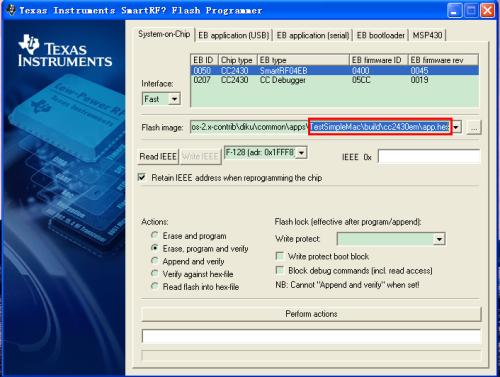Expand the Flash image path dropdown
This screenshot has width=500, height=377.
pos(456,127)
